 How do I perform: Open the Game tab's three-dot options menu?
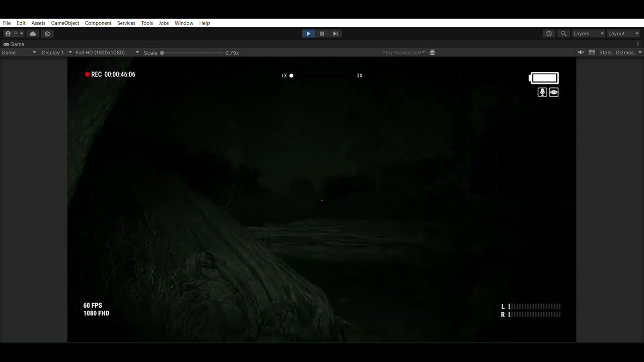tap(638, 44)
